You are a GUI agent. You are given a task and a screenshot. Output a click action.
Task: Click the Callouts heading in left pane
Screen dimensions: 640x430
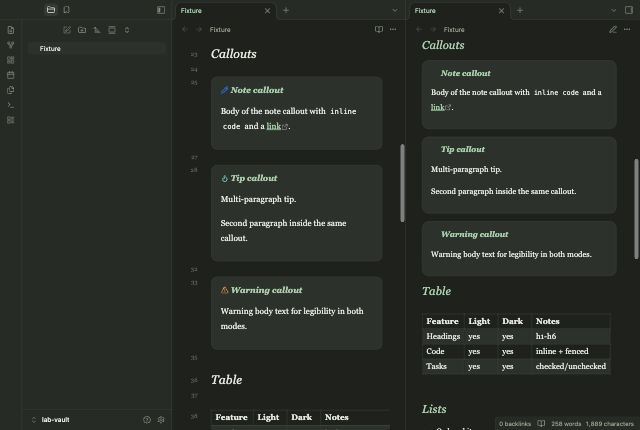point(233,54)
